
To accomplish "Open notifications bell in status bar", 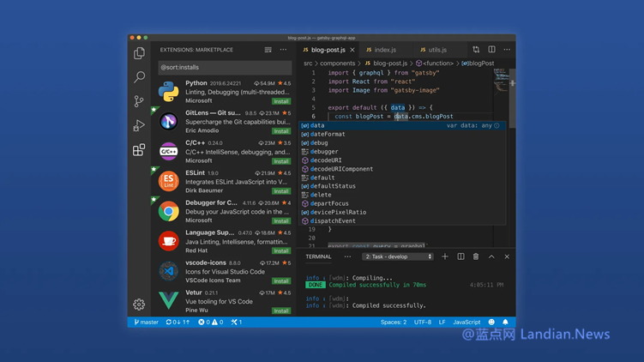I will 505,323.
